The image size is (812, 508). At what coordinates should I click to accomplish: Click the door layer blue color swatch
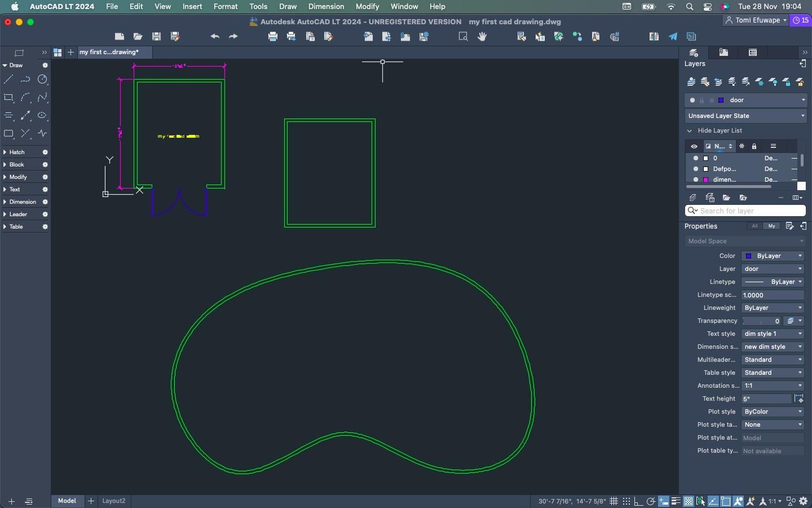(x=721, y=100)
